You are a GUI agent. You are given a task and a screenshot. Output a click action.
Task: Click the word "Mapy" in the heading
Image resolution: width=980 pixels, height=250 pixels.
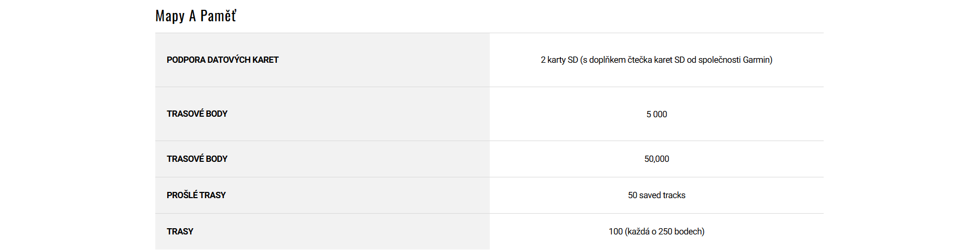click(x=170, y=16)
